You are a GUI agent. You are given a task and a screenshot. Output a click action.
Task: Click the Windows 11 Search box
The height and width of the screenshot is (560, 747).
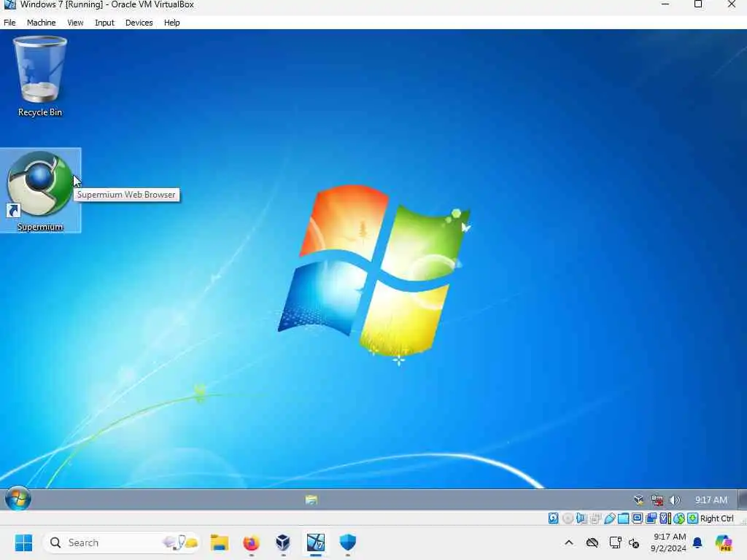122,542
